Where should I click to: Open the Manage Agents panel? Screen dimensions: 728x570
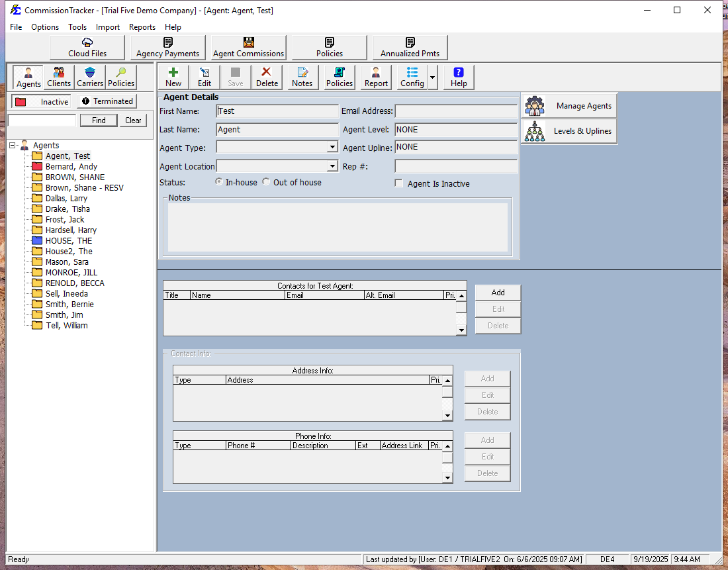coord(569,106)
